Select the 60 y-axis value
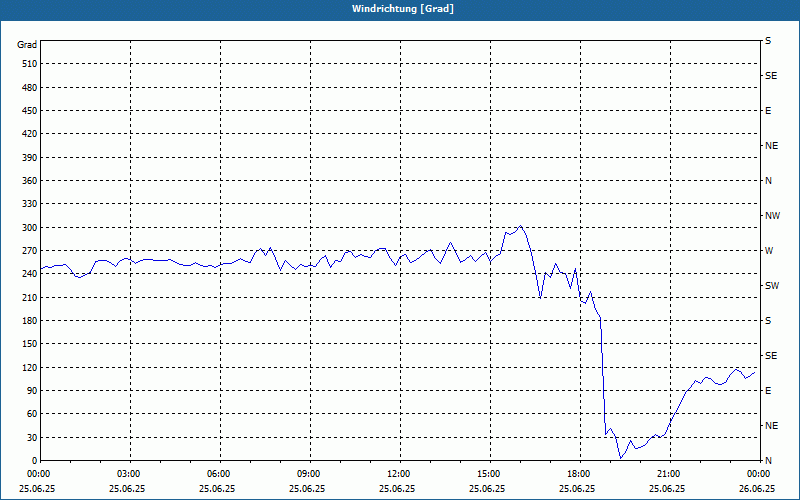This screenshot has width=800, height=500. pyautogui.click(x=32, y=414)
